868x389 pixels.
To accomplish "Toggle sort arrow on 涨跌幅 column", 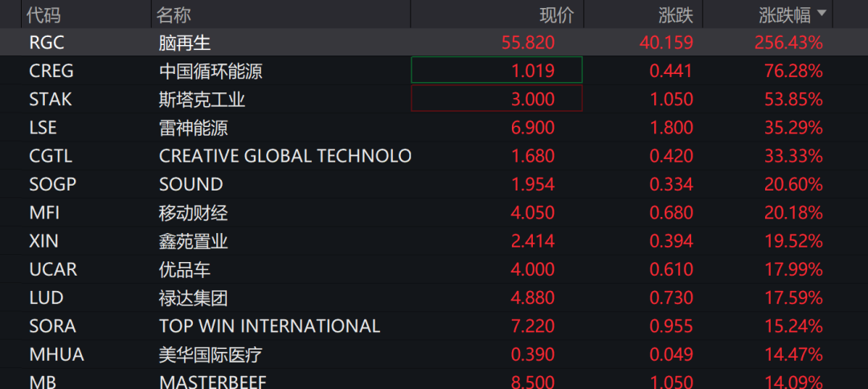I will click(821, 14).
